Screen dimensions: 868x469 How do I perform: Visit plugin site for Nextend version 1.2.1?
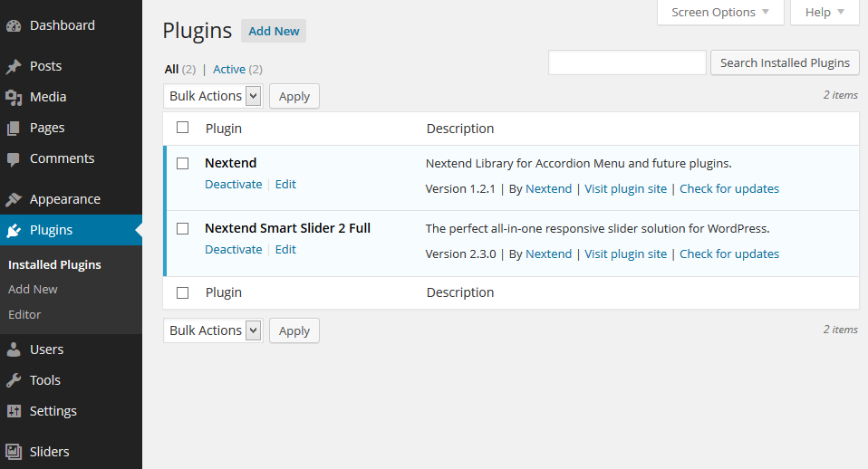point(625,189)
